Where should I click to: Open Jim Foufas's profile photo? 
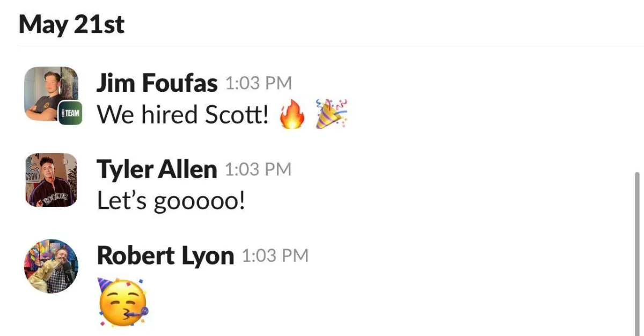coord(52,94)
